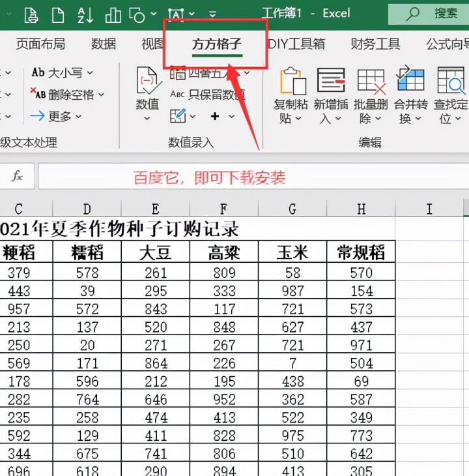Click the new document icon in quick access toolbar
Screen dimensions: 469x476
point(58,15)
